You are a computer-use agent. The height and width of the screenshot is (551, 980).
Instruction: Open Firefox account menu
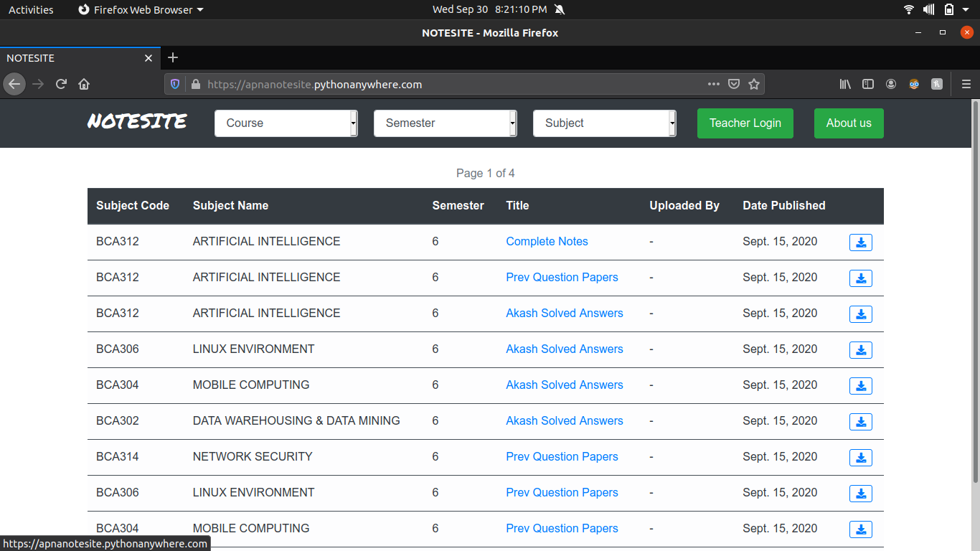pos(891,84)
